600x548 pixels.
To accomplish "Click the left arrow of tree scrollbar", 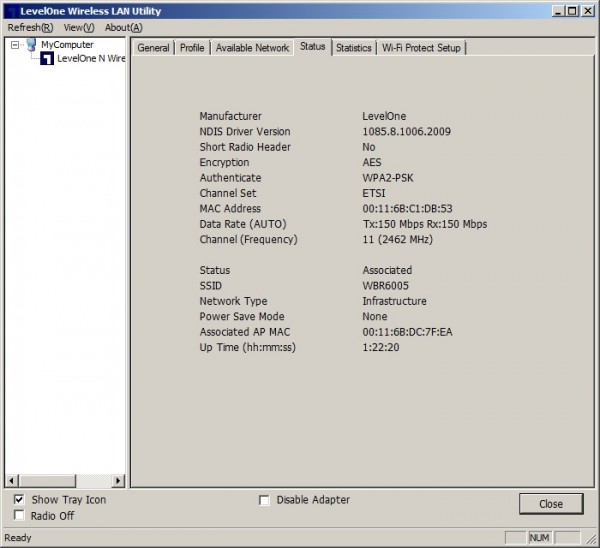I will pos(11,480).
